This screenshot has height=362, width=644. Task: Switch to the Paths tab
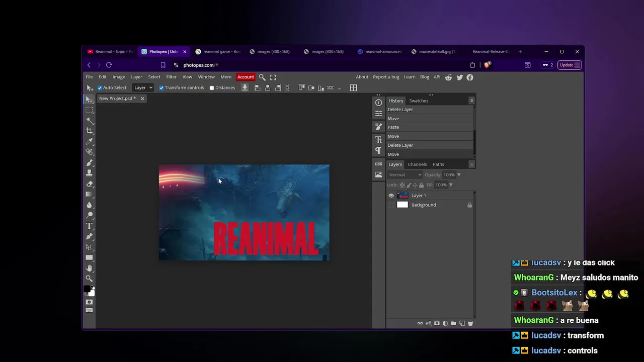(x=438, y=164)
